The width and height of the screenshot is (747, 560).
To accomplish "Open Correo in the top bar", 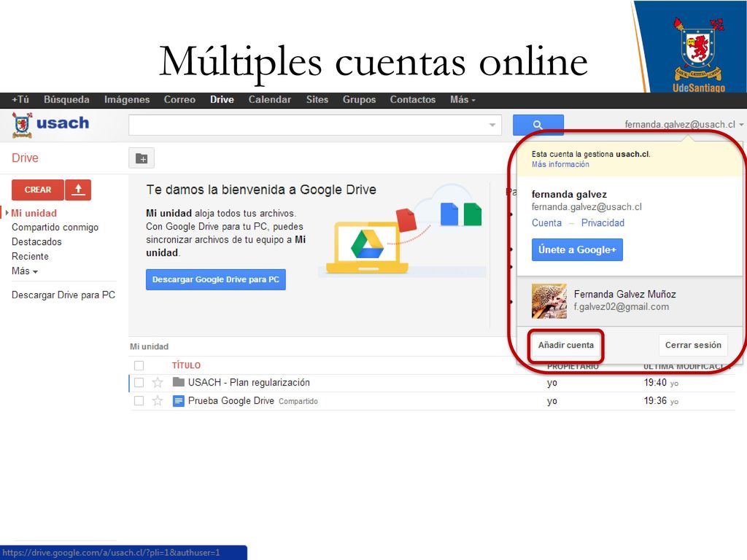I will pos(179,99).
